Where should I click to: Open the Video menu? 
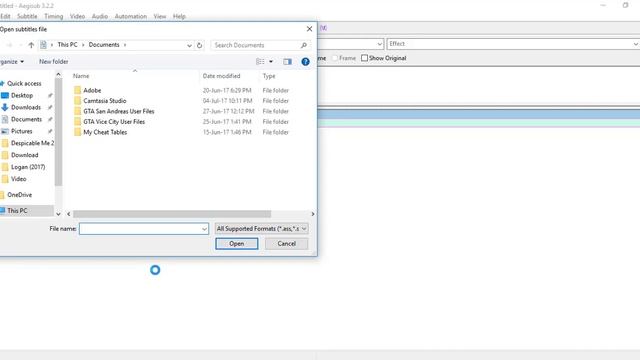pos(77,16)
